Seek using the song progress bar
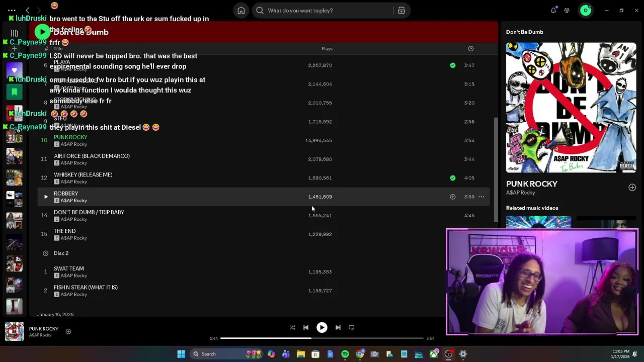This screenshot has width=644, height=362. (322, 338)
